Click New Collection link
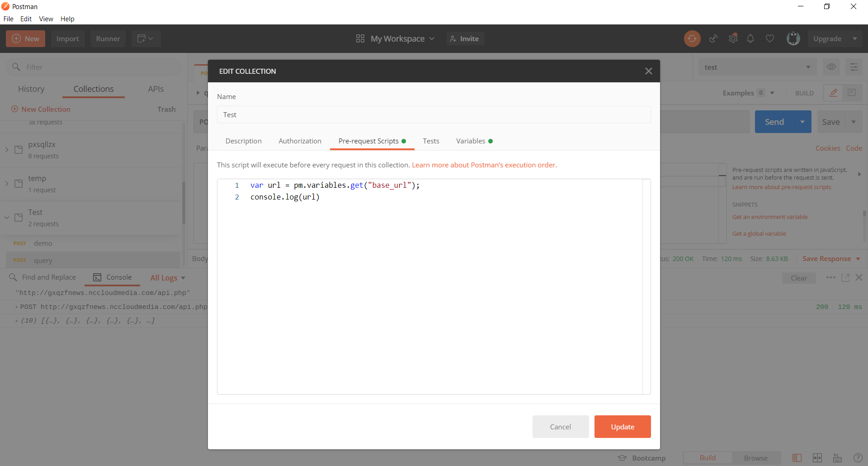 pyautogui.click(x=41, y=109)
